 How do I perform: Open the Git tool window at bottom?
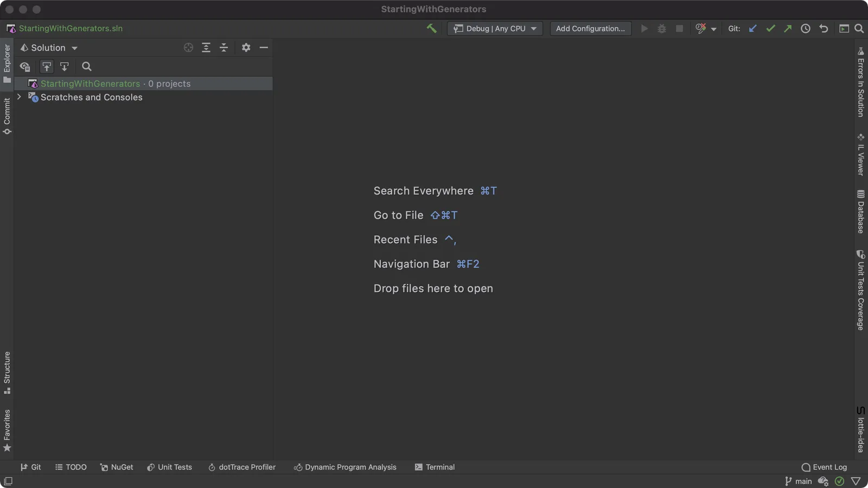pos(30,467)
